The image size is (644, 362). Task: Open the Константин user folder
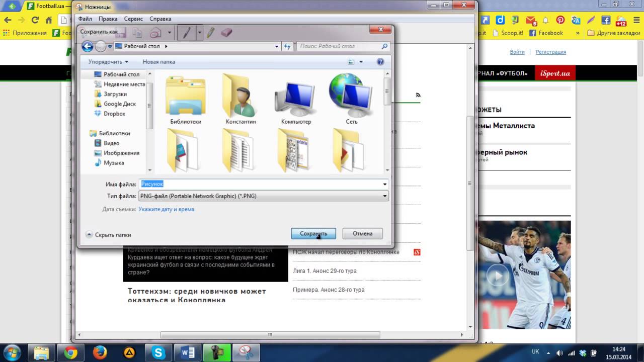[x=241, y=99]
